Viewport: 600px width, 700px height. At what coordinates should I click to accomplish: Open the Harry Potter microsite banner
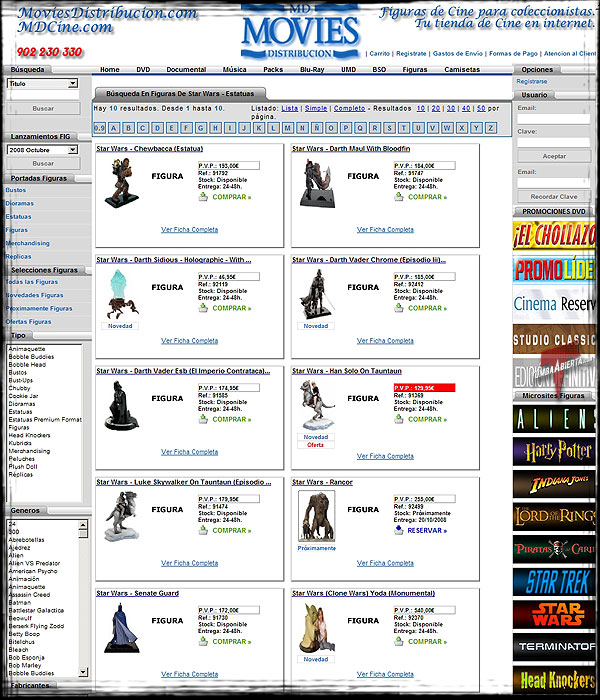tap(554, 452)
